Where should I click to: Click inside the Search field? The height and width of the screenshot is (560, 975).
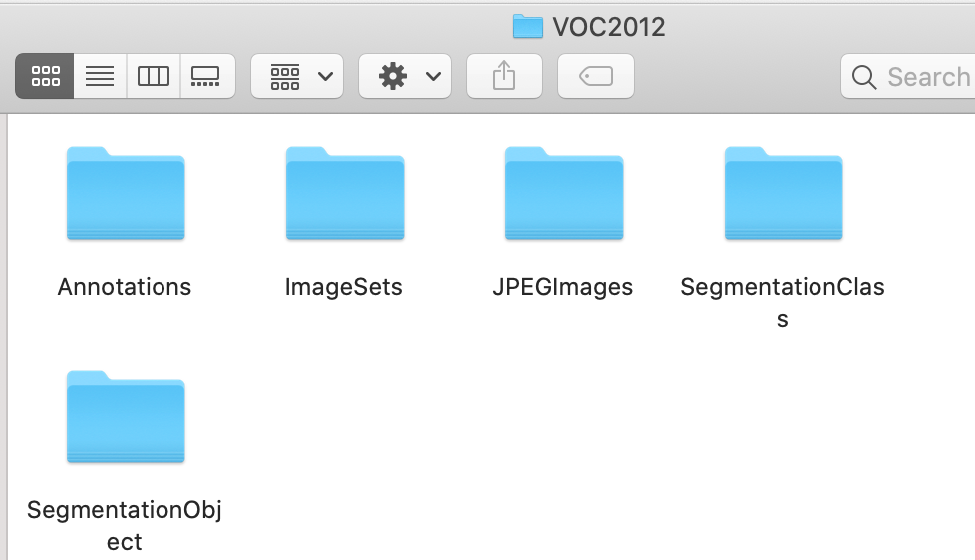(x=908, y=76)
